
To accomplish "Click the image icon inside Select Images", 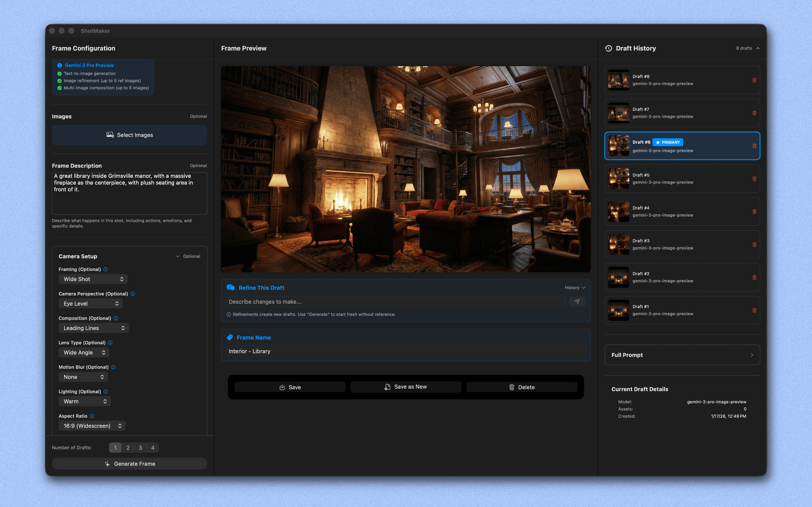I will [110, 135].
